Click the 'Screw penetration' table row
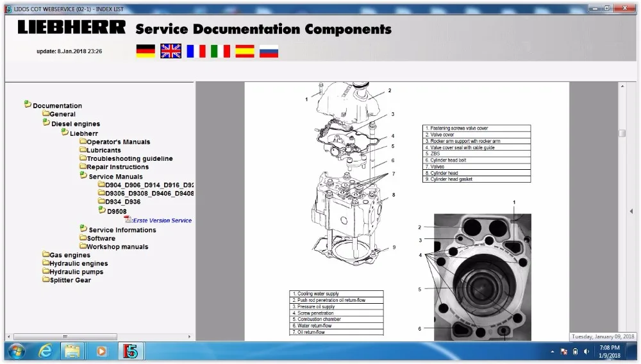This screenshot has width=641, height=364. (x=336, y=313)
